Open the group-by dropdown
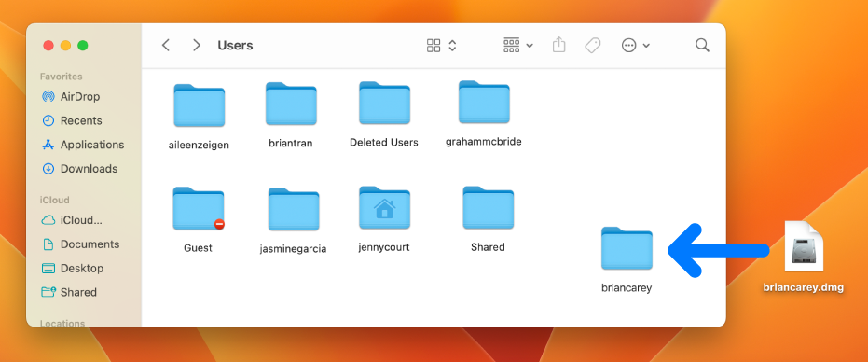Viewport: 868px width, 362px height. (518, 46)
